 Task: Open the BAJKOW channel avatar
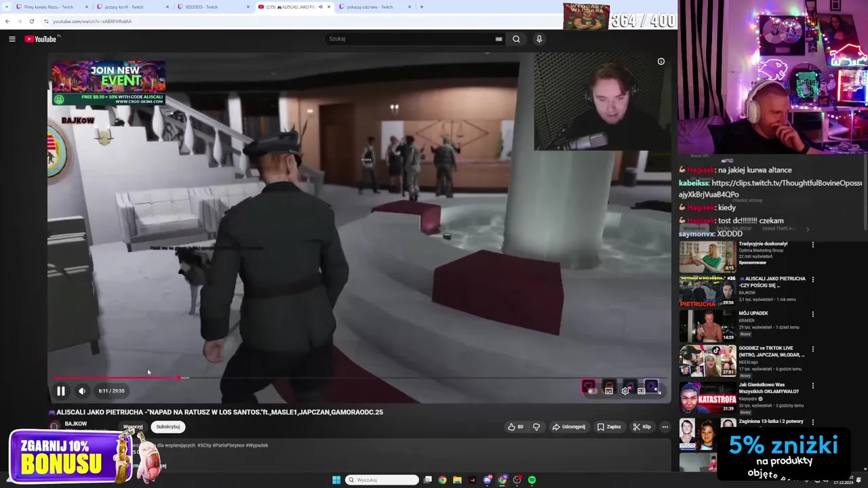coord(54,426)
